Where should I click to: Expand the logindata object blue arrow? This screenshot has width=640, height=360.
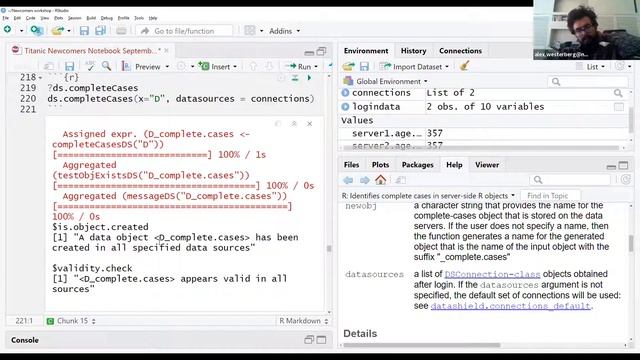345,107
